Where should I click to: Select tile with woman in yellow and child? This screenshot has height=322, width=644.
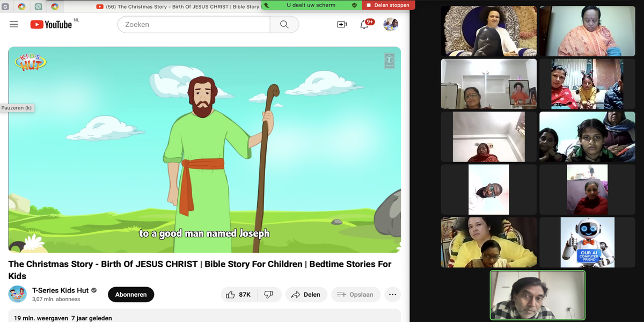pos(488,242)
